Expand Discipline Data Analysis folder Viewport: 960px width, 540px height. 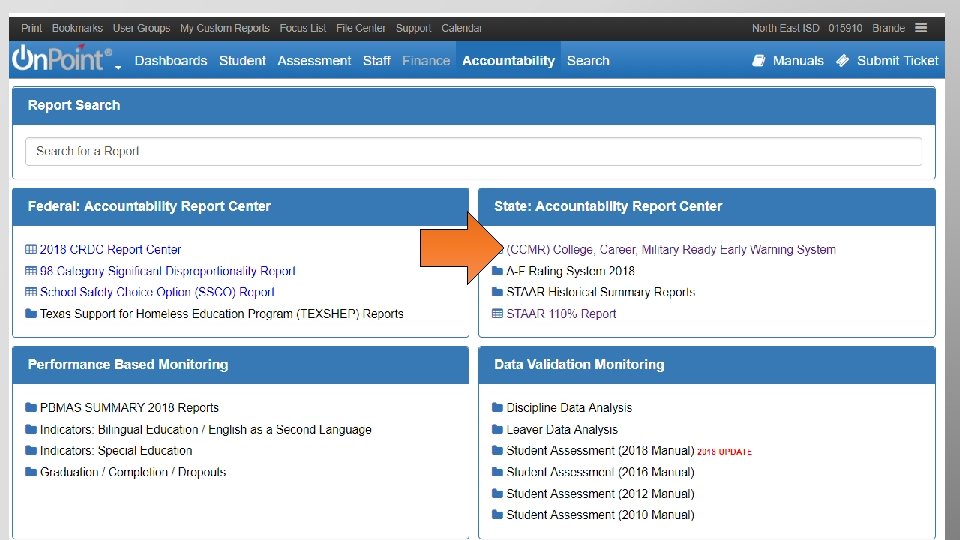point(569,407)
